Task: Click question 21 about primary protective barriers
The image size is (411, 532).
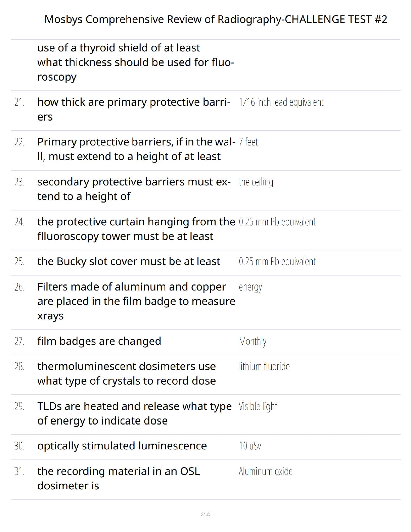Action: [x=134, y=109]
